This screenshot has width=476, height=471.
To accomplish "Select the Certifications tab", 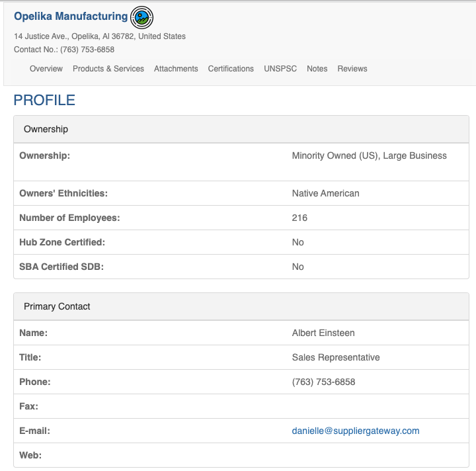I will pyautogui.click(x=231, y=69).
